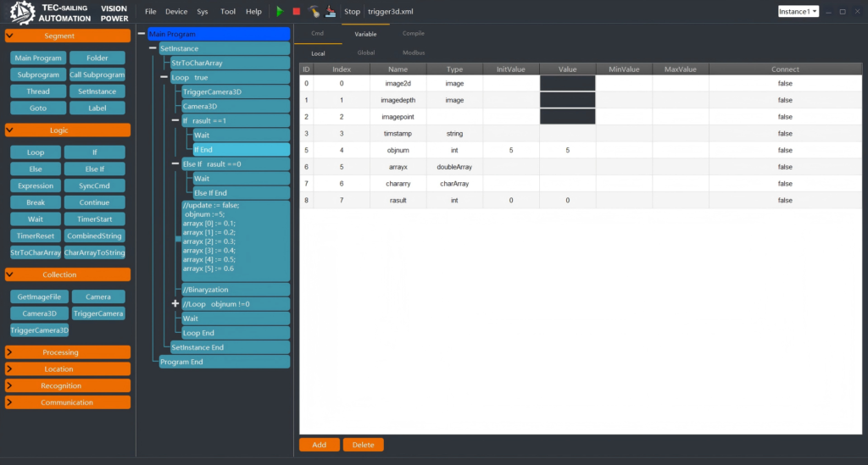Click the hammer build icon
The image size is (868, 465).
pos(314,12)
